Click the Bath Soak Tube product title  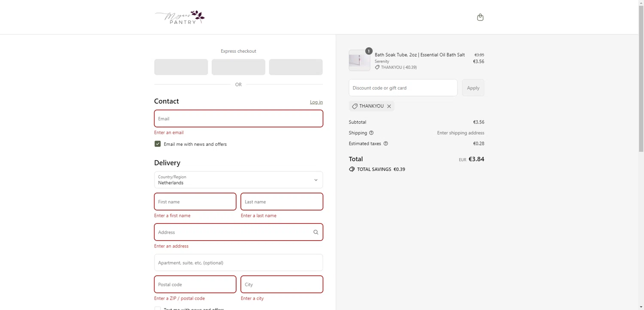coord(419,55)
